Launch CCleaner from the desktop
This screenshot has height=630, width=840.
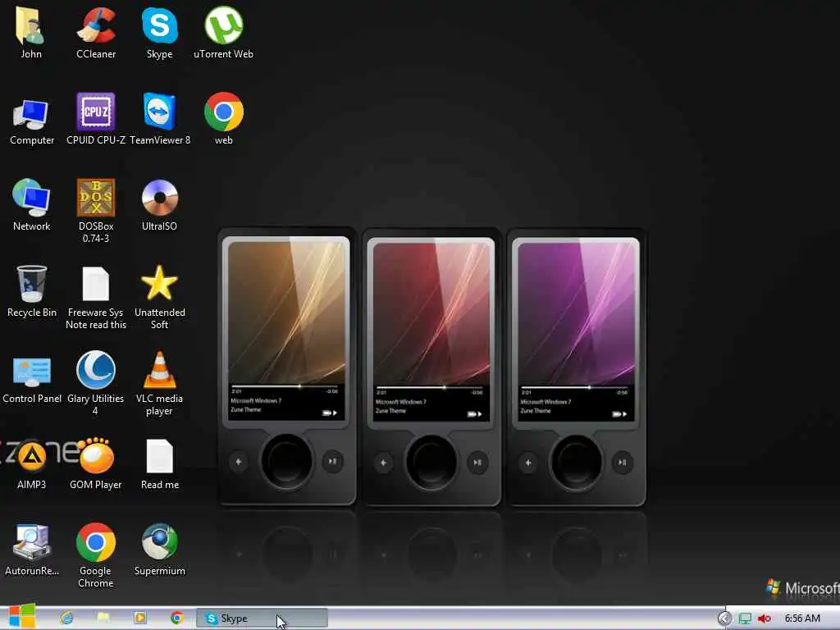pos(96,32)
